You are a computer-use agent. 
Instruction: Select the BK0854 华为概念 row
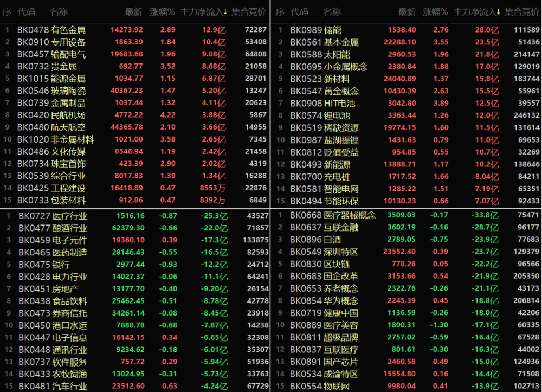[x=406, y=300]
